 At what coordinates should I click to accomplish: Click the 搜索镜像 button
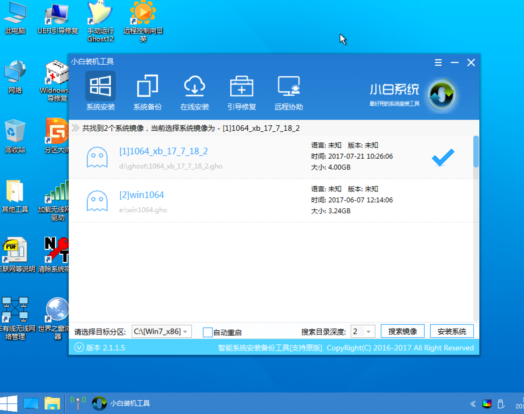click(402, 331)
